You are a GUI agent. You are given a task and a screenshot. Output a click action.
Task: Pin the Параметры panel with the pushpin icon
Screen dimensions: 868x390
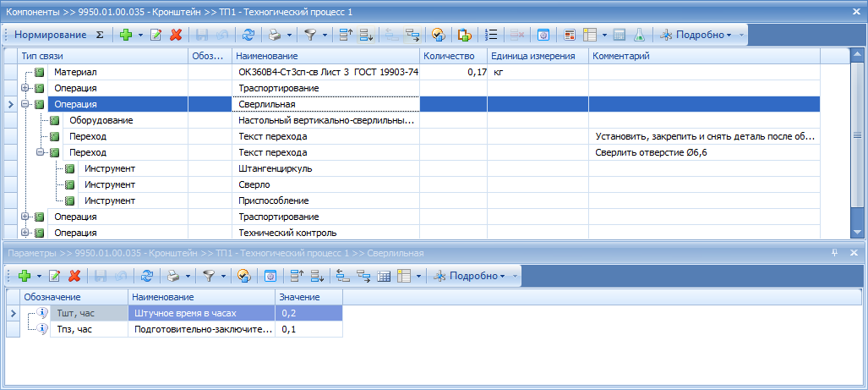[x=835, y=253]
